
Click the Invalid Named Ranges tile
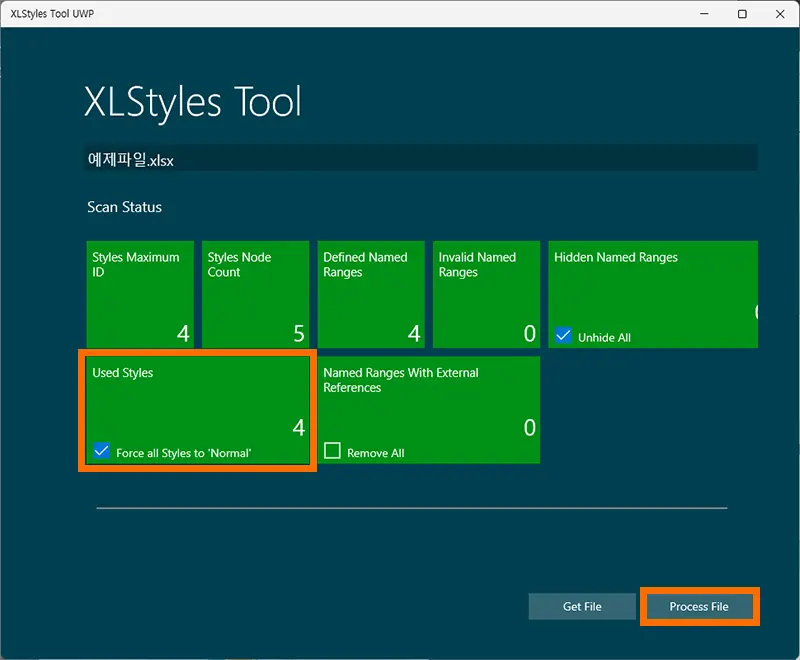pos(486,294)
